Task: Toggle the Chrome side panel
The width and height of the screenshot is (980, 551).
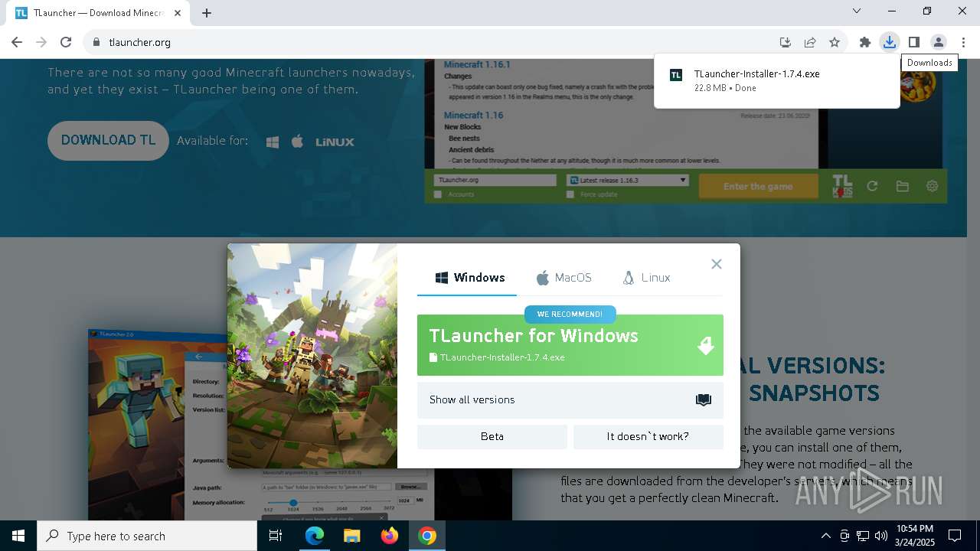Action: [x=913, y=42]
